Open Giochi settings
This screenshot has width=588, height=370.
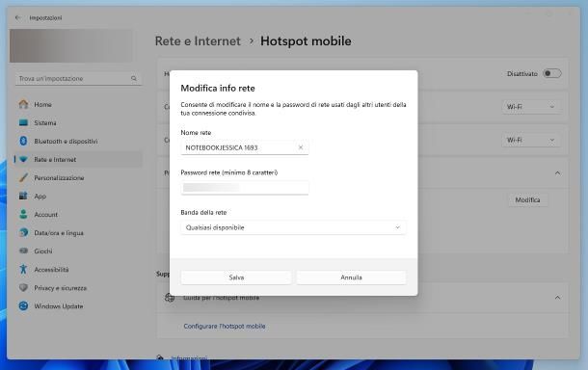78,251
